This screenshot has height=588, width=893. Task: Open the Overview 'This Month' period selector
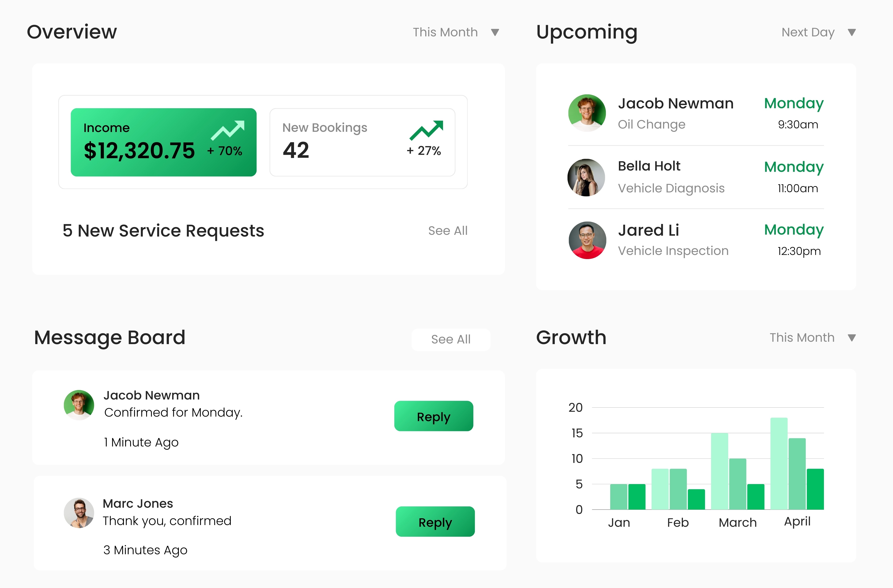[x=456, y=32]
